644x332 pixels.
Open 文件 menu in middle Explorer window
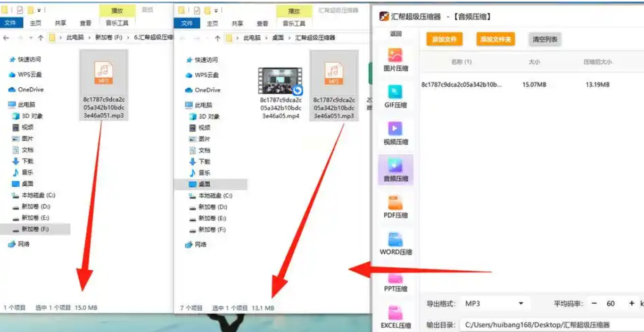(x=187, y=23)
